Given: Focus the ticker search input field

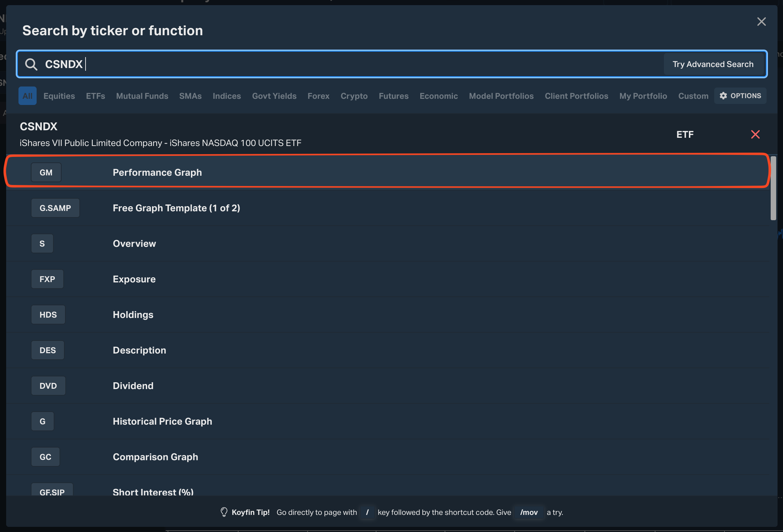Looking at the screenshot, I should tap(342, 64).
